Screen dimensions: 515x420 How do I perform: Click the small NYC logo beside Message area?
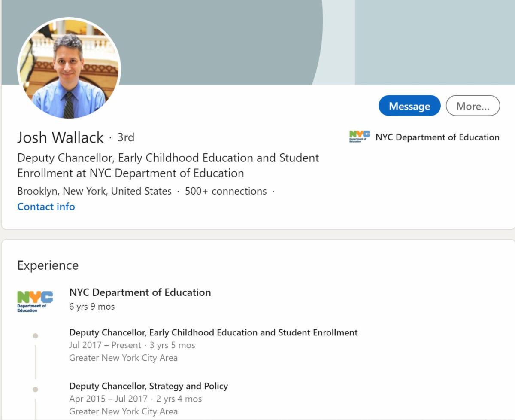360,137
